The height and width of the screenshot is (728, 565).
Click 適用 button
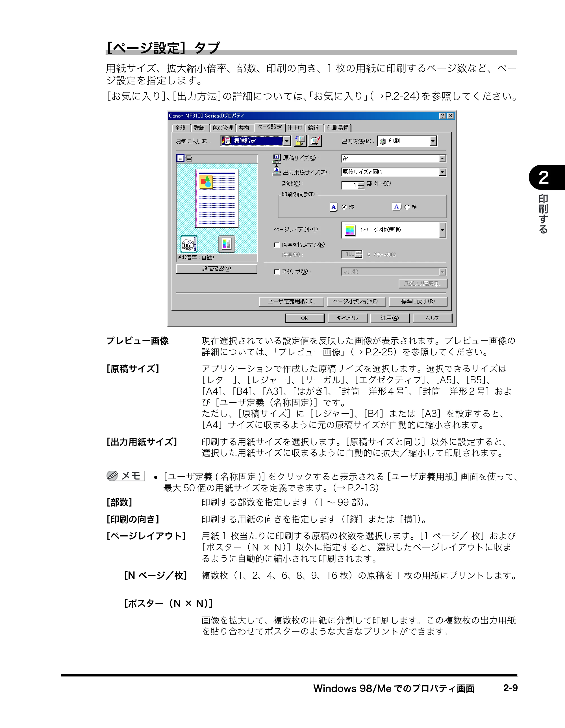click(x=390, y=318)
